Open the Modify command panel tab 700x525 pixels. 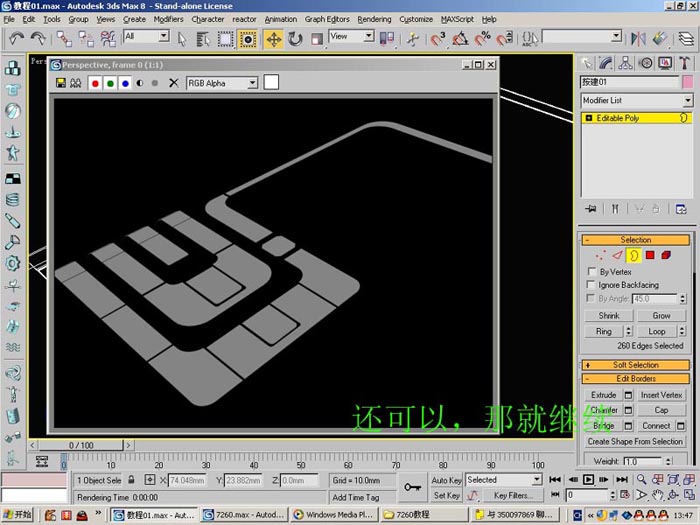(x=606, y=63)
